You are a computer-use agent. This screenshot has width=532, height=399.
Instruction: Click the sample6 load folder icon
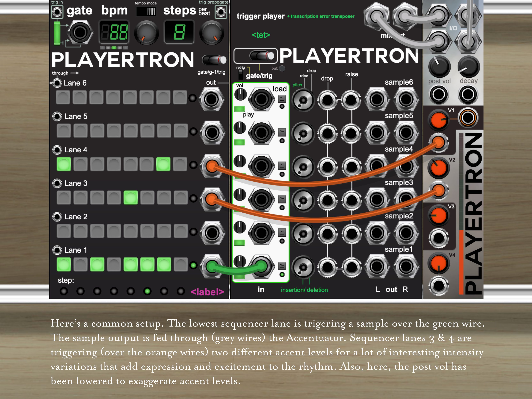tap(282, 99)
